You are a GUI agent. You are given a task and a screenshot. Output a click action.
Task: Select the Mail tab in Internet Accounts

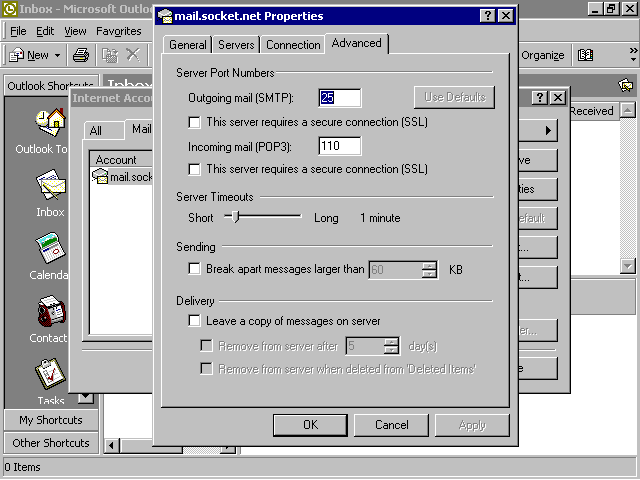pyautogui.click(x=141, y=129)
